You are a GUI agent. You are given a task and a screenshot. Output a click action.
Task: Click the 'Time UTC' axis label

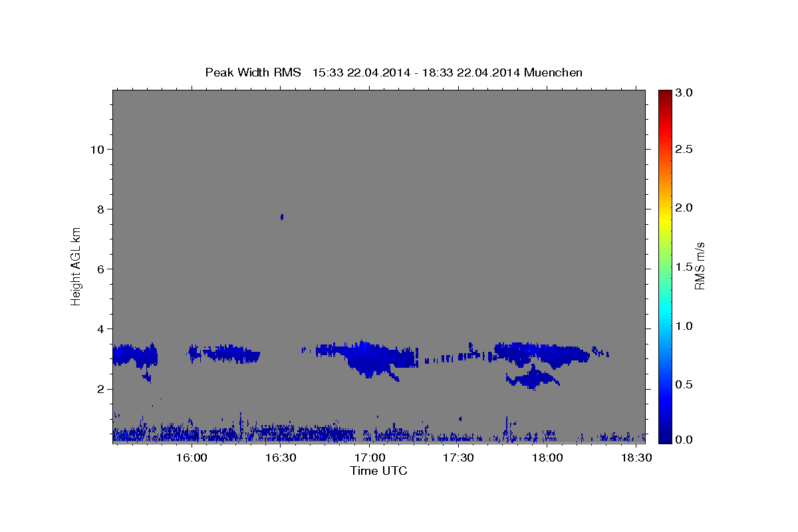coord(378,471)
